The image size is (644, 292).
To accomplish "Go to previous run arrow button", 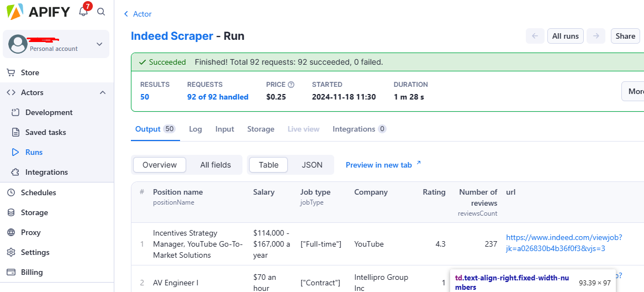I will (x=535, y=36).
